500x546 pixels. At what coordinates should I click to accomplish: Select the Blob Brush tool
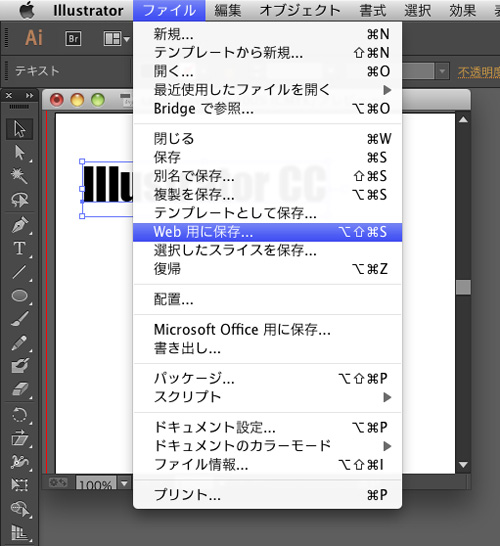19,366
